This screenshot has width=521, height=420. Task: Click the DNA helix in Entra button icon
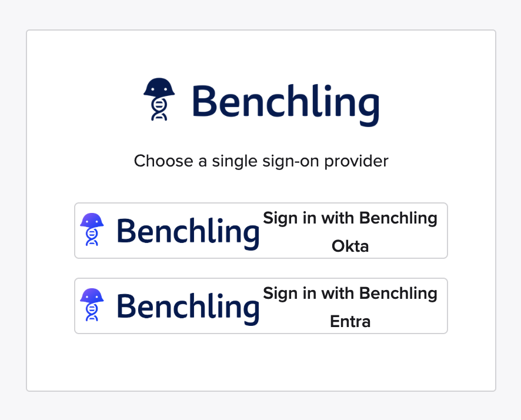click(92, 312)
